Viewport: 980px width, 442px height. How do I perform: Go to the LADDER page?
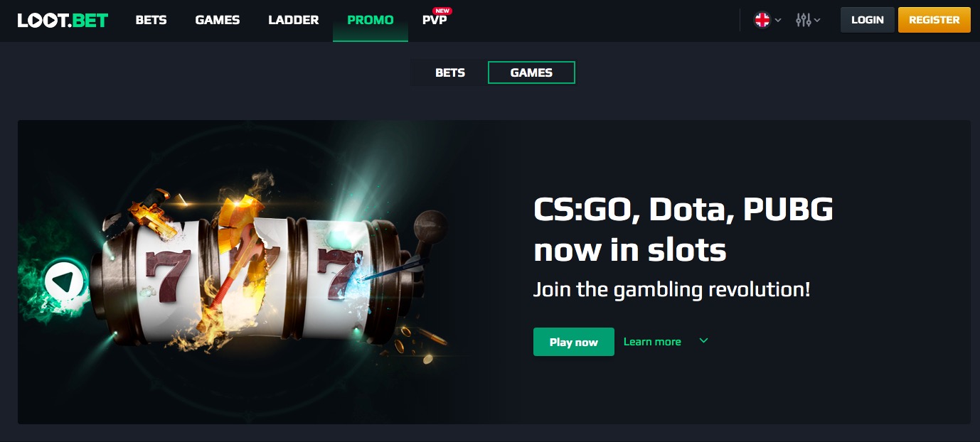294,20
